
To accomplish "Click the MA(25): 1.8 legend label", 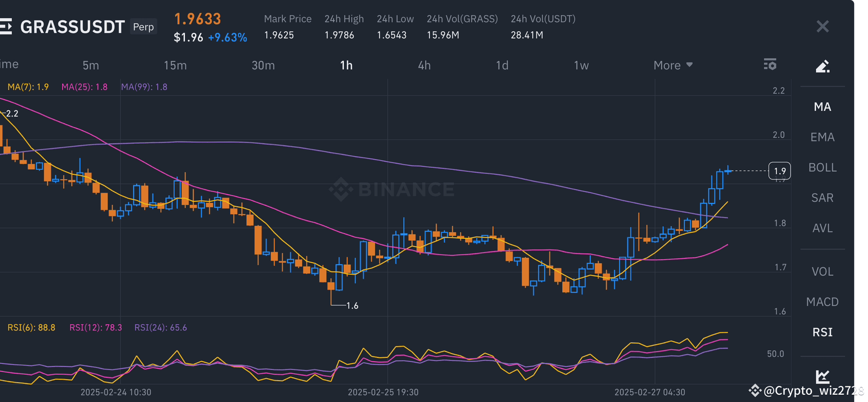I will (85, 87).
